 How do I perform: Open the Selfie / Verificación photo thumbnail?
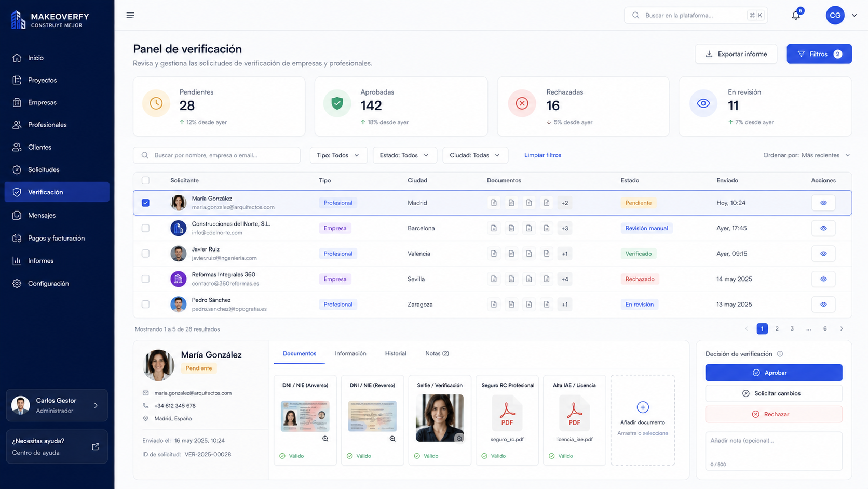[440, 418]
